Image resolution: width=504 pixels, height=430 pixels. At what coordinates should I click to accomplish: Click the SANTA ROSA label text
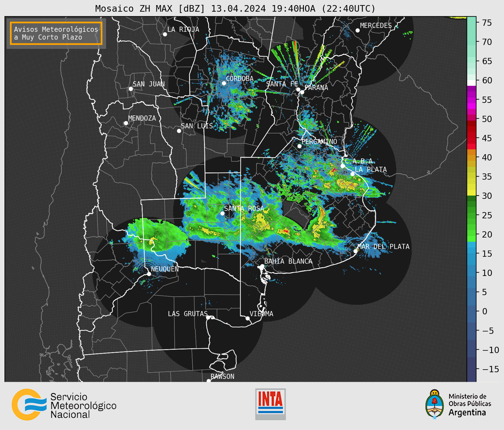coord(244,208)
